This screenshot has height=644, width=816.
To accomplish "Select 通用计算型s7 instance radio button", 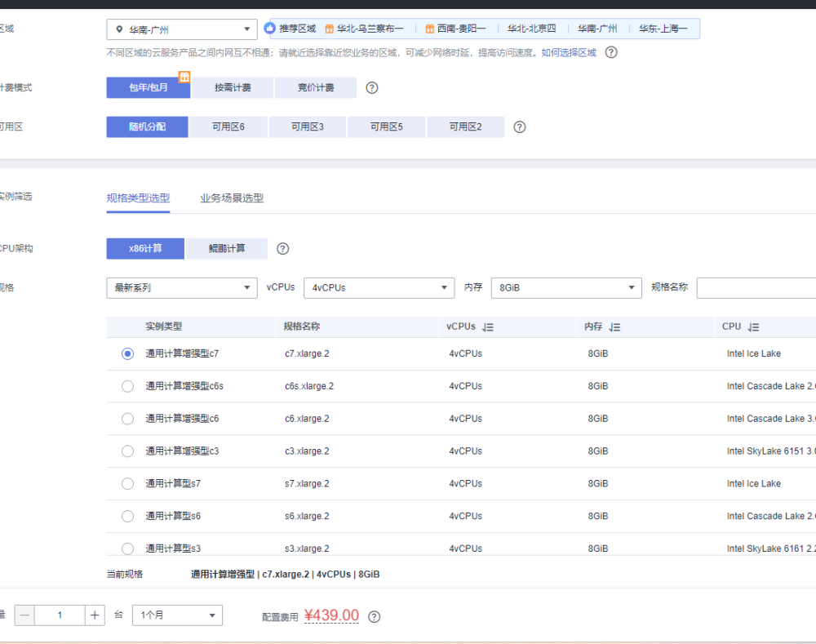I will coord(127,484).
